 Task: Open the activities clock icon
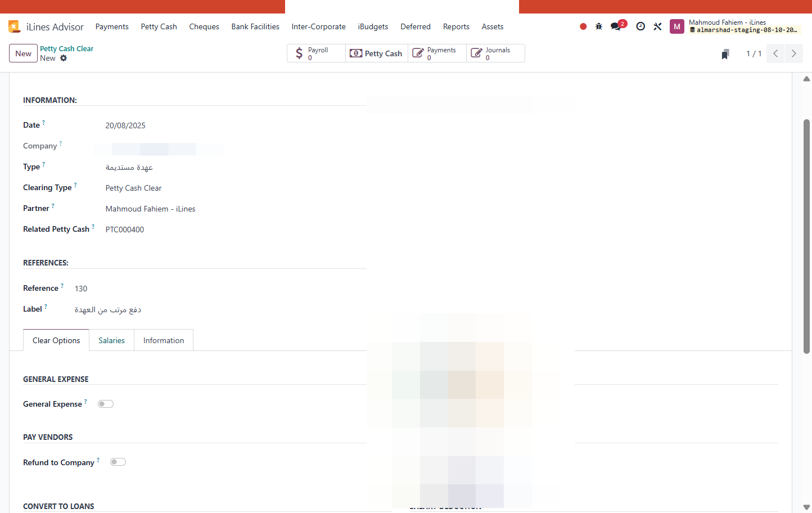tap(640, 26)
